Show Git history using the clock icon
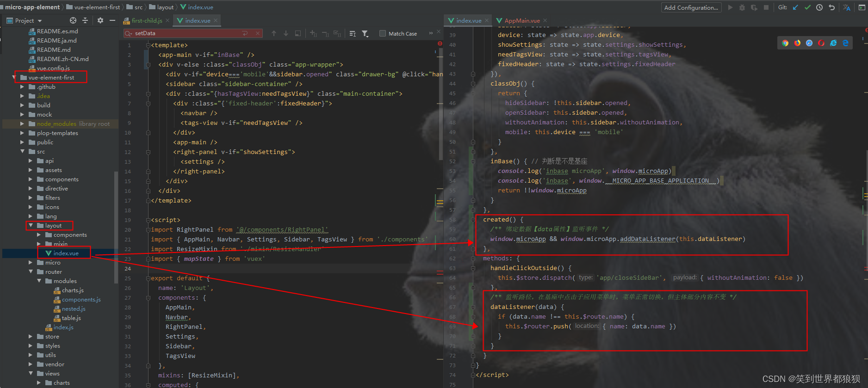This screenshot has height=388, width=868. 819,7
